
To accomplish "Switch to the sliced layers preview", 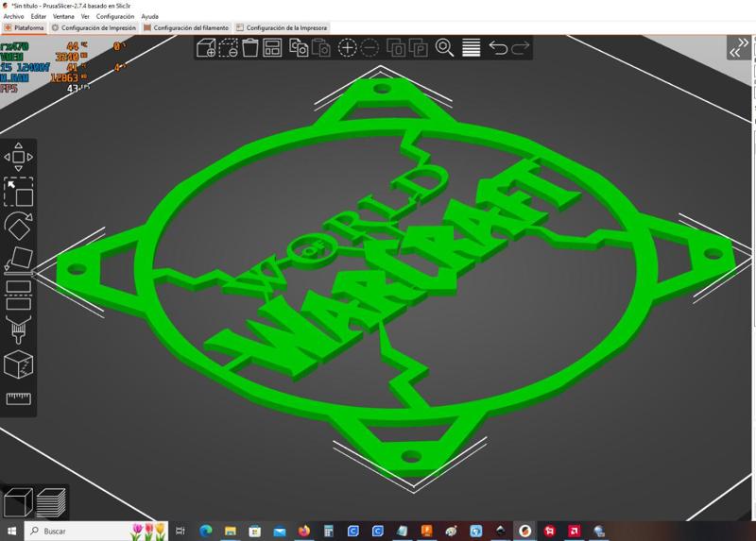I will [x=51, y=502].
